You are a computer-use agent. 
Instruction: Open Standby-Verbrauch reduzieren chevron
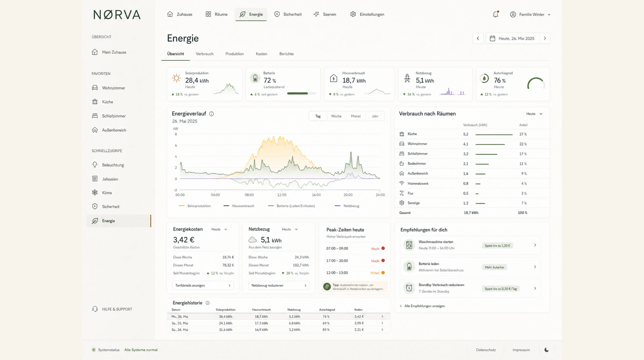click(535, 288)
